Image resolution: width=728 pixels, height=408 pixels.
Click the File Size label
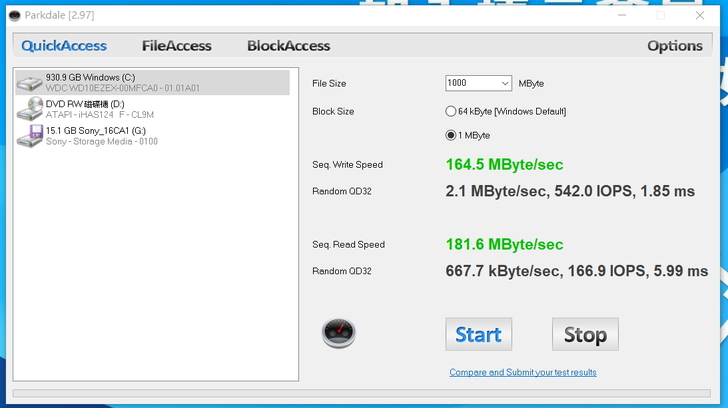click(329, 84)
